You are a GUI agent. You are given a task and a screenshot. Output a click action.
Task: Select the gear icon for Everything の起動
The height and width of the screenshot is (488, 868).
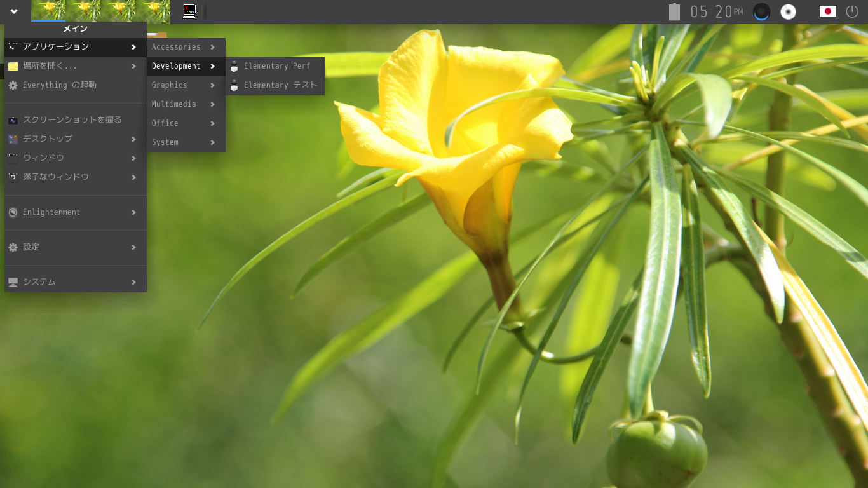pyautogui.click(x=13, y=85)
